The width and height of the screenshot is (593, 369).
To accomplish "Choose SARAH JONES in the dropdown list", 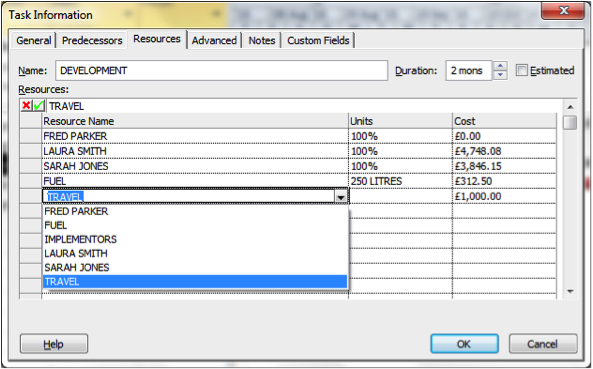I will click(x=195, y=268).
